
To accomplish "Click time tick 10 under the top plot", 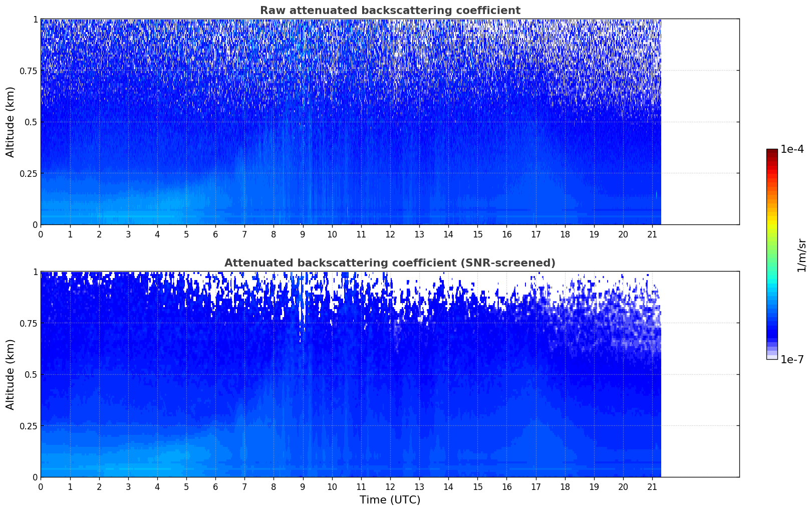I will click(x=332, y=234).
